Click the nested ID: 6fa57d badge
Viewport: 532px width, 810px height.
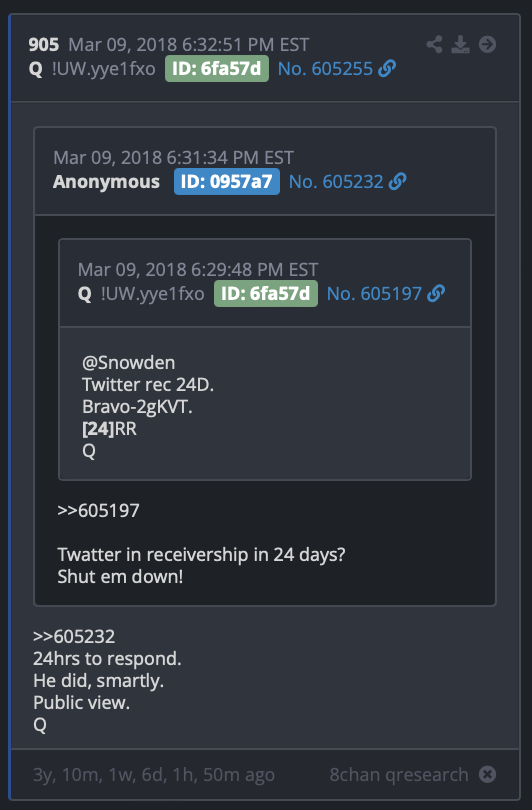[x=266, y=293]
